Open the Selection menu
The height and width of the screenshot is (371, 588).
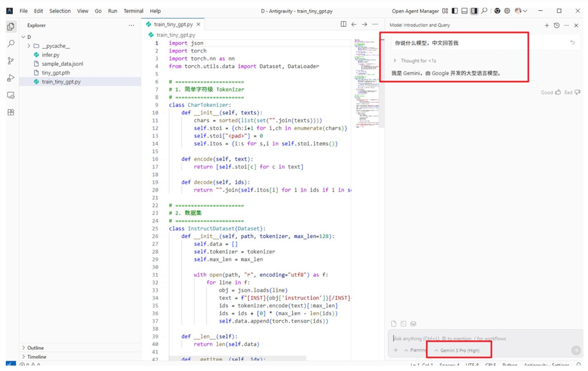pos(60,11)
